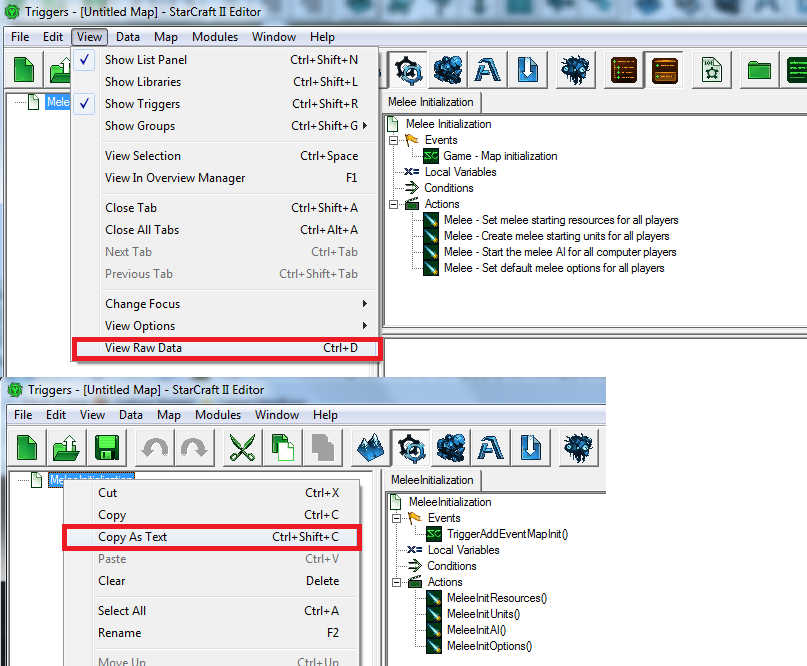Viewport: 807px width, 666px height.
Task: Click the brown tree-list icon in the upper toolbar
Action: [x=623, y=69]
